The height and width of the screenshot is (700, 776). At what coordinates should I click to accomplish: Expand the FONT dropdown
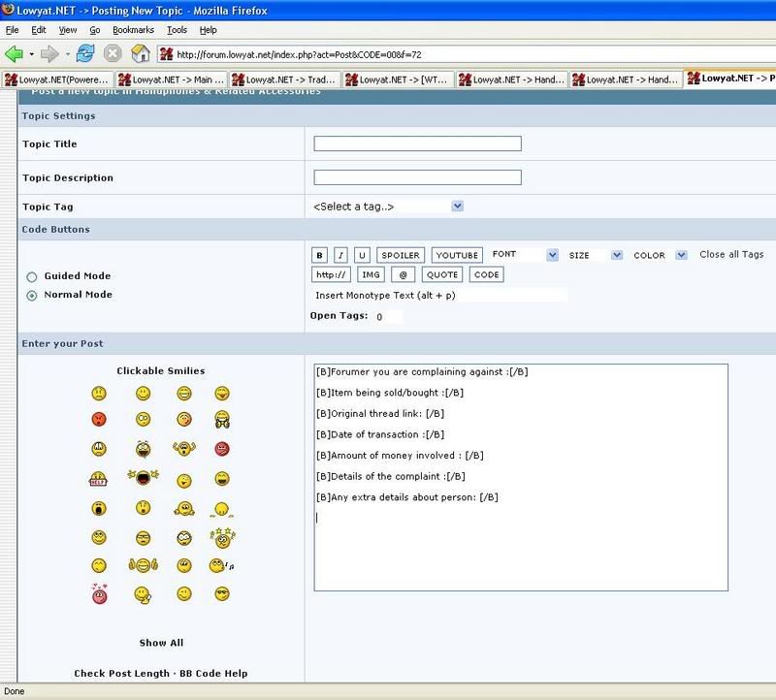[x=525, y=255]
